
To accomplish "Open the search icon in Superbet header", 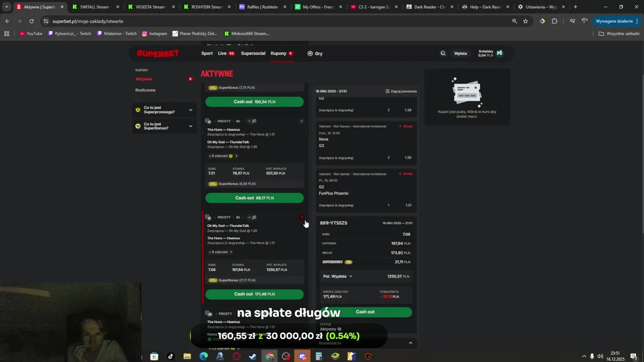I will (443, 53).
